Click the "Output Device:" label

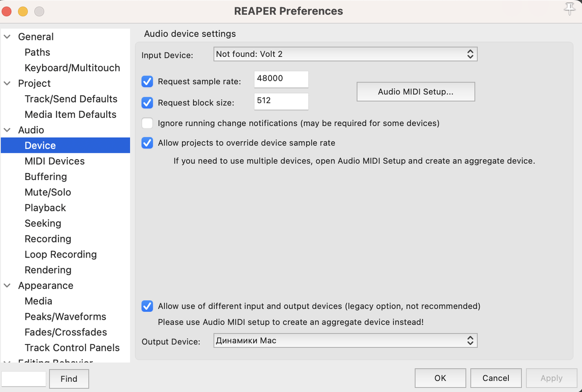pos(171,342)
